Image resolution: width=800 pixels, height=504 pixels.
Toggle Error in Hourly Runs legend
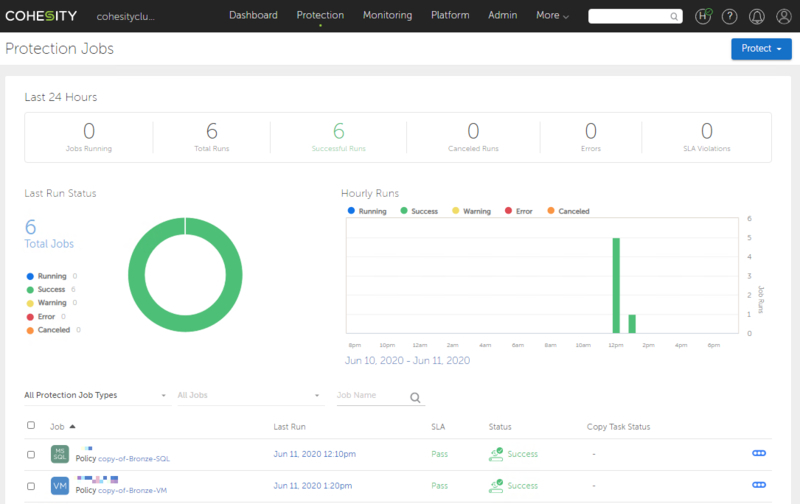tap(518, 211)
